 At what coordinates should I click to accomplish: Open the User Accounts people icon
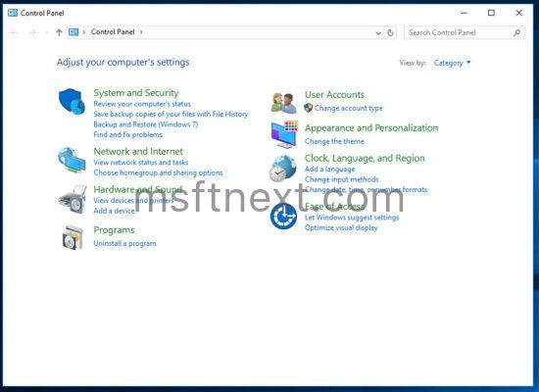(x=283, y=103)
